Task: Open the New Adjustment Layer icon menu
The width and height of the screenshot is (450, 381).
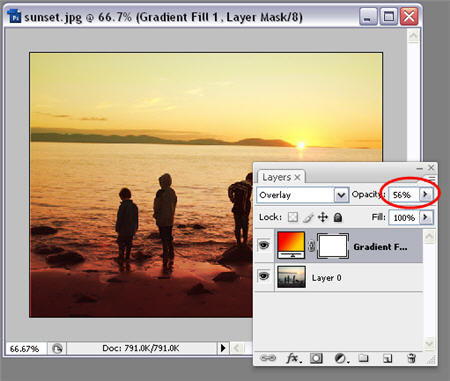Action: coord(341,359)
